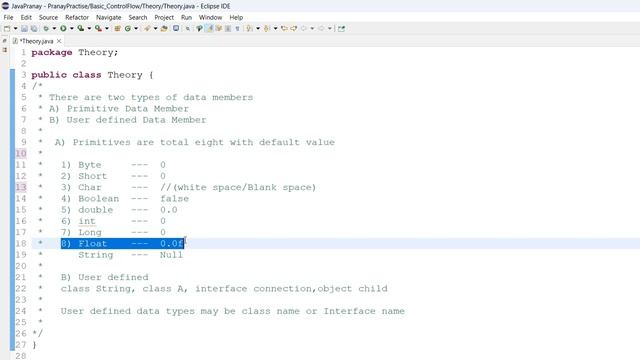Screen dimensions: 640x360
Task: Click the 'Boolean --- false' line
Action: tap(125, 199)
